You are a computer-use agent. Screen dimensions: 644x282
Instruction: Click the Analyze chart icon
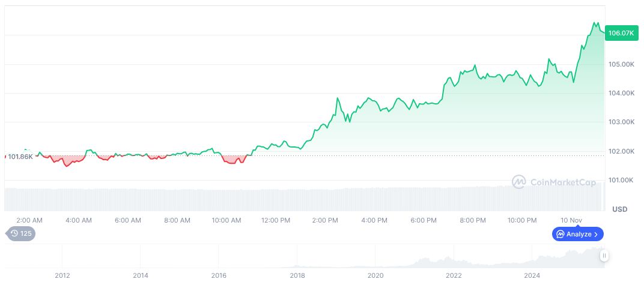click(560, 234)
